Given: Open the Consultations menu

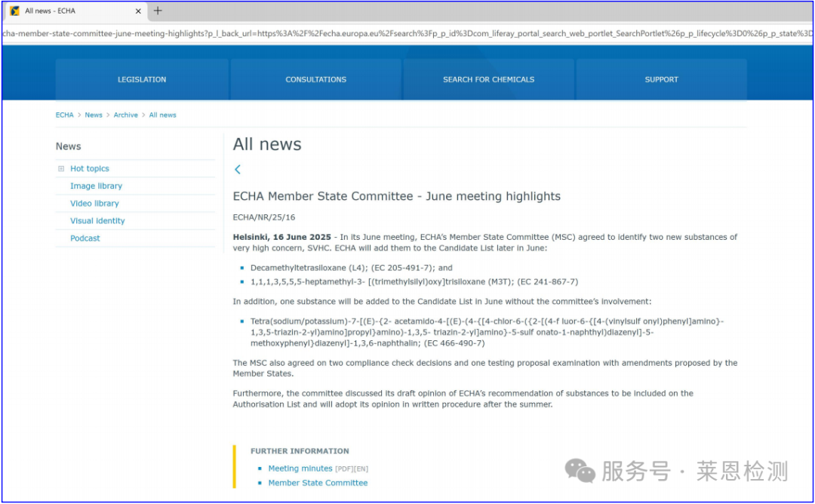Looking at the screenshot, I should (x=315, y=79).
